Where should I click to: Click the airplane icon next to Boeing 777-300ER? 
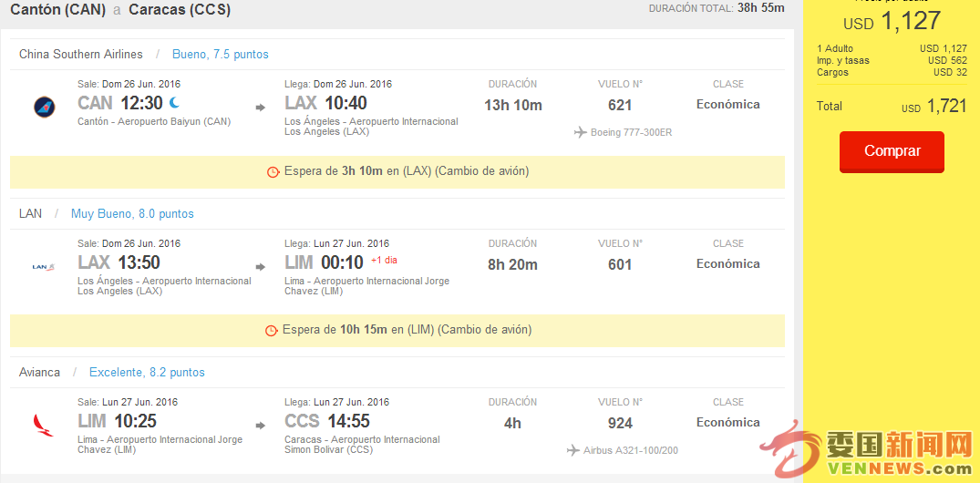[x=580, y=132]
